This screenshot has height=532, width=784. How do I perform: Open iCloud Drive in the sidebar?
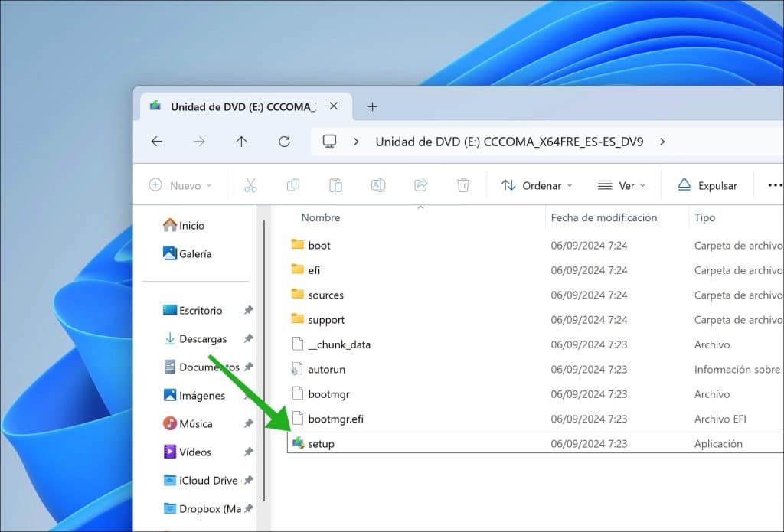coord(200,481)
